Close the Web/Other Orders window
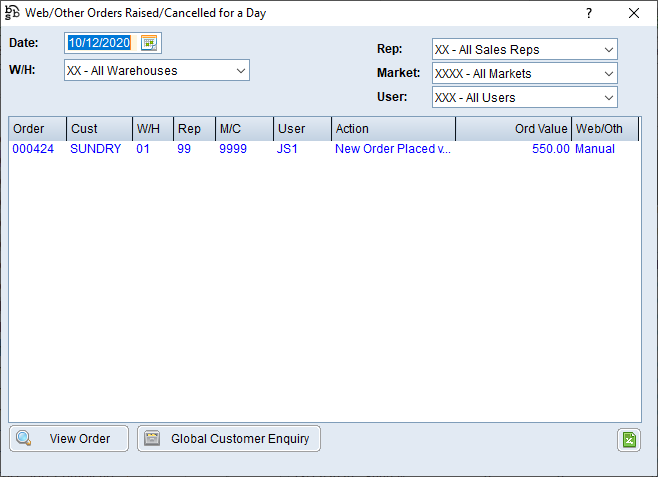Screen dimensions: 658x477 (x=633, y=14)
